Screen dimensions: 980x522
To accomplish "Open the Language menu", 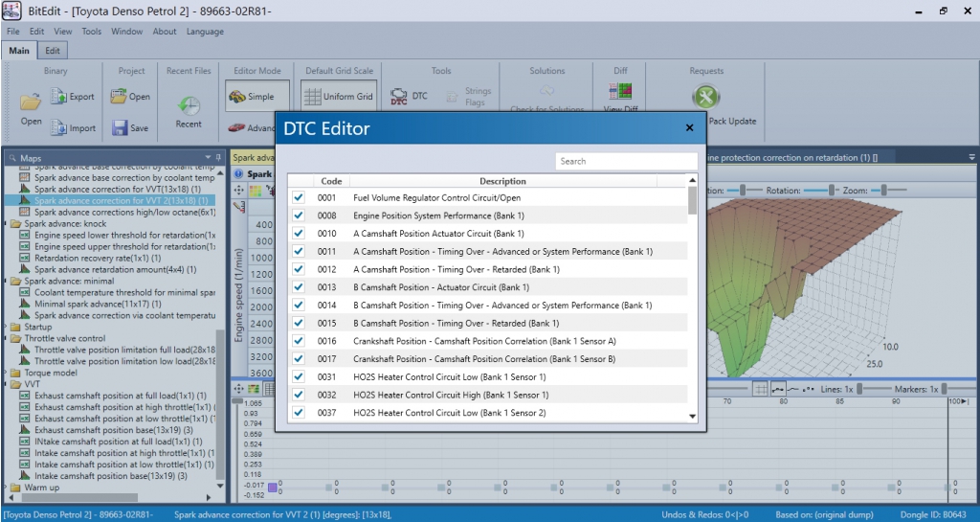I will (205, 32).
